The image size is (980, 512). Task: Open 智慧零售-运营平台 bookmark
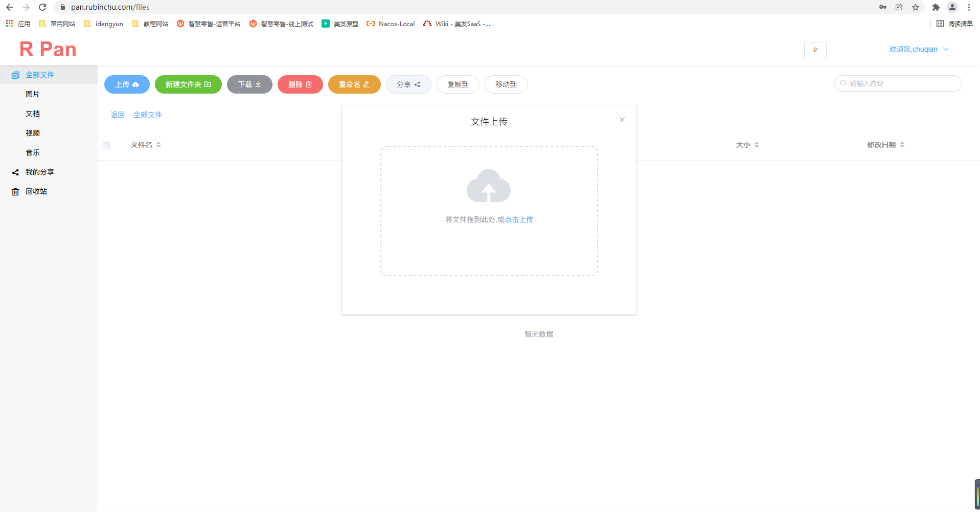click(x=209, y=24)
